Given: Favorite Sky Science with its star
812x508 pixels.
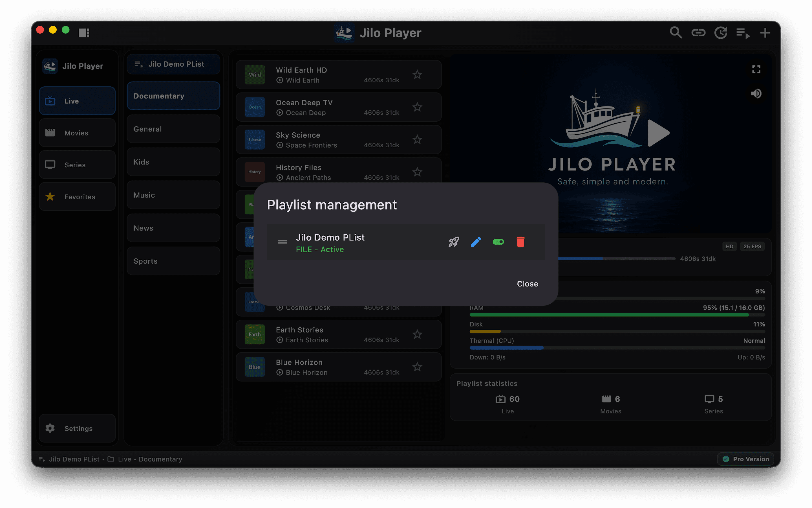Looking at the screenshot, I should [x=417, y=139].
